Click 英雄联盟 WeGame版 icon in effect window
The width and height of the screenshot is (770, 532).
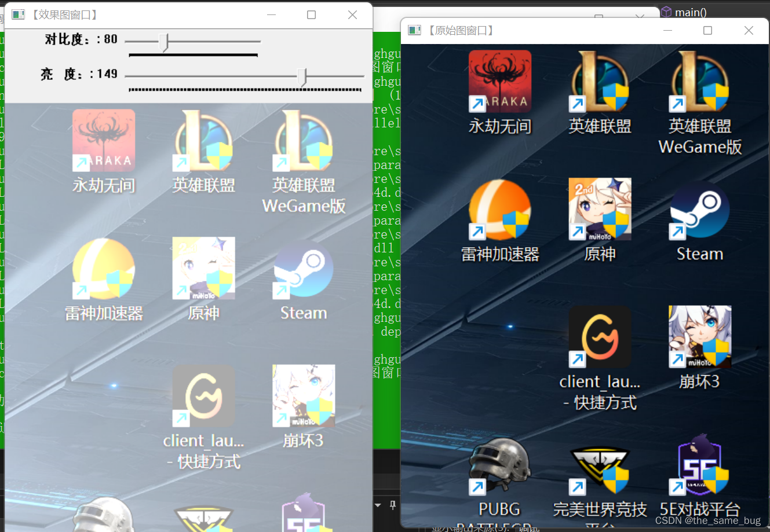[304, 140]
